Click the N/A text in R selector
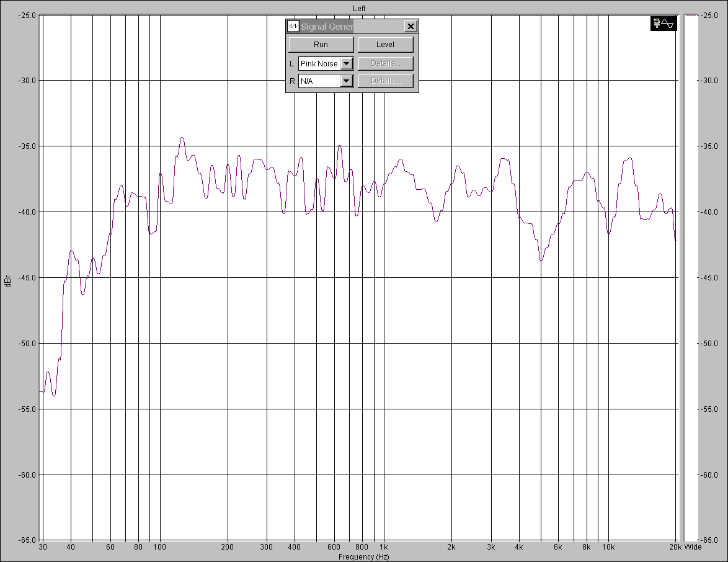 [307, 81]
